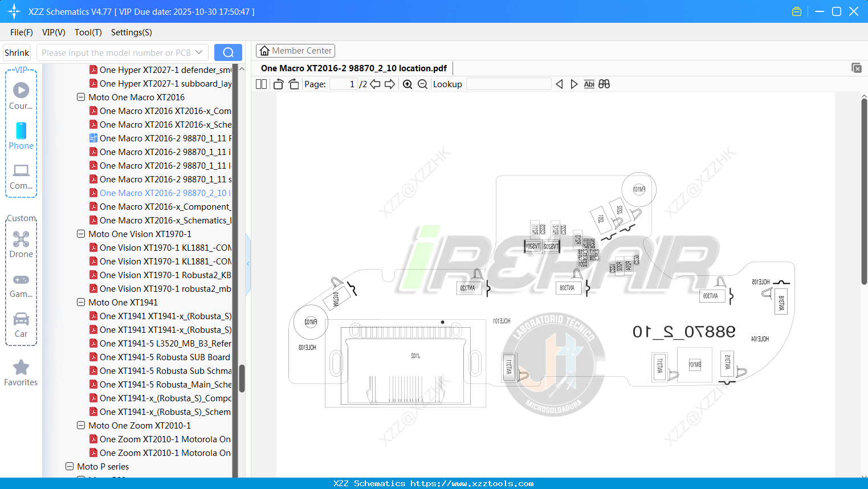Collapse Moto One Macro XT2016 node

coord(81,97)
